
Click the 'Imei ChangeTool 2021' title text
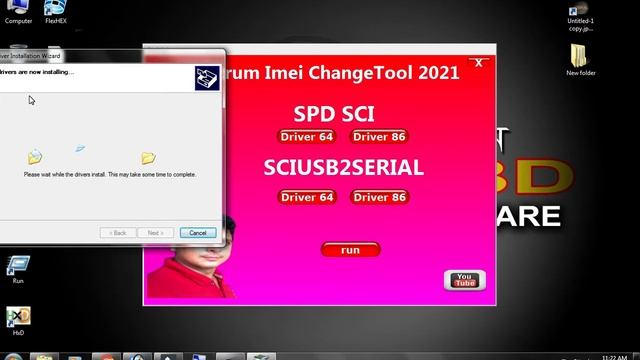tap(362, 73)
